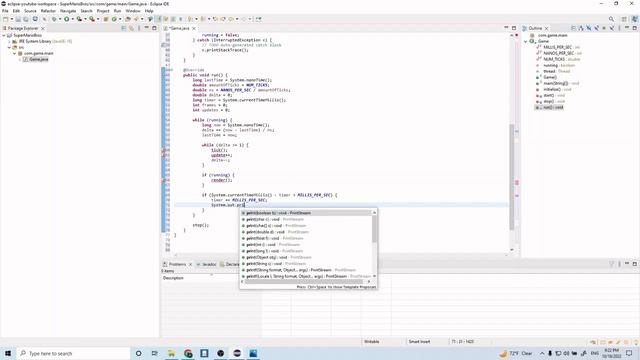Select MILLIS_PER_SEC field in Outline

[x=558, y=47]
